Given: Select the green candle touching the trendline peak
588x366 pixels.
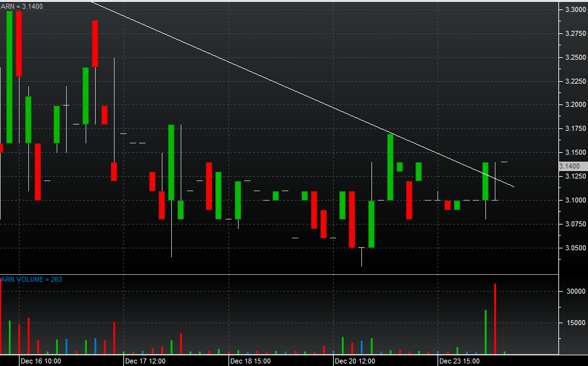Looking at the screenshot, I should [390, 167].
